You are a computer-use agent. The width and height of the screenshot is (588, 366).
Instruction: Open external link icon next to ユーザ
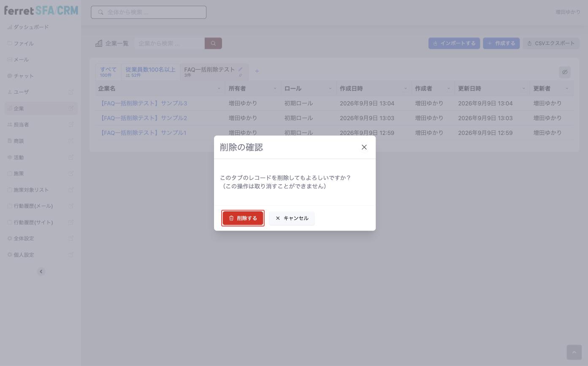coord(71,92)
